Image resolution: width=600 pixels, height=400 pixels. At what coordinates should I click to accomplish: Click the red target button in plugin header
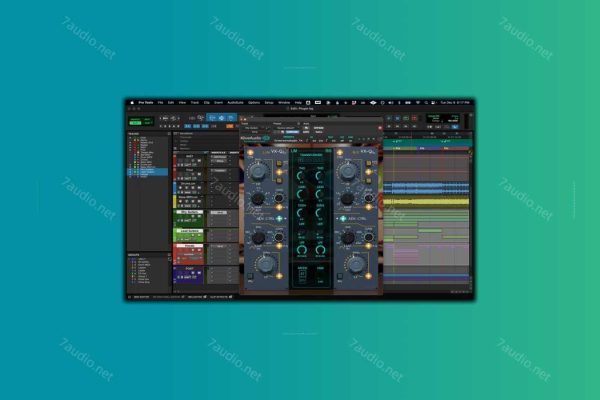380,128
